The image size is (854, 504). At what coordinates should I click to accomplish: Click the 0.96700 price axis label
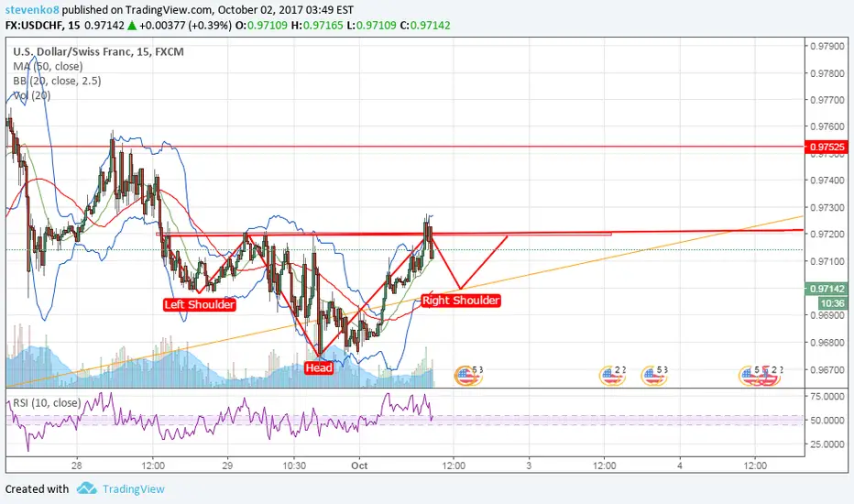pos(827,370)
